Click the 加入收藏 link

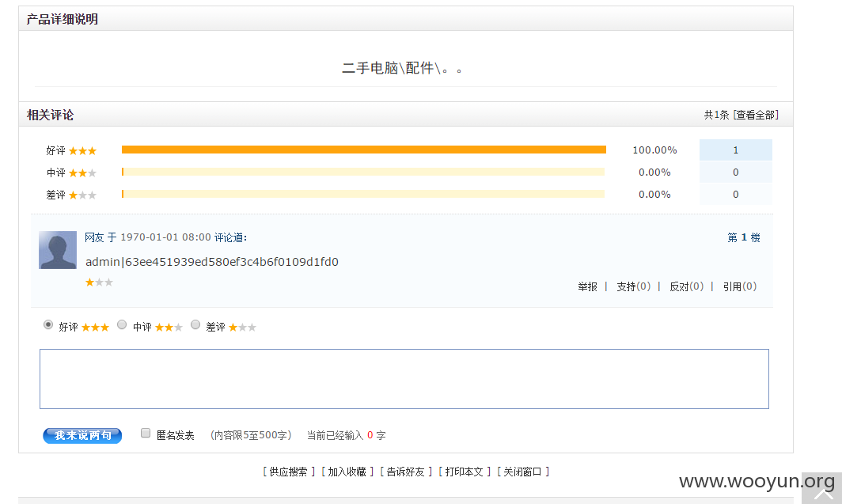tap(347, 472)
